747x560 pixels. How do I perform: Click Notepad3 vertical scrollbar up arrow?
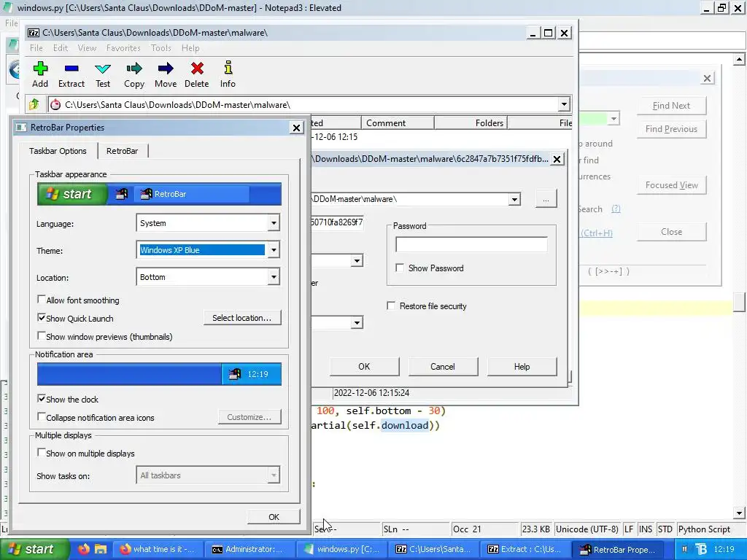pos(739,60)
